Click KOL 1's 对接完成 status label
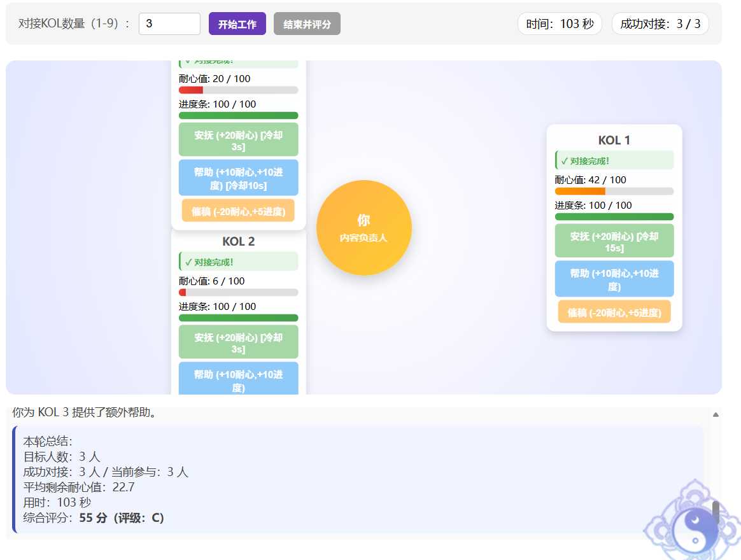The height and width of the screenshot is (560, 741). [x=614, y=161]
